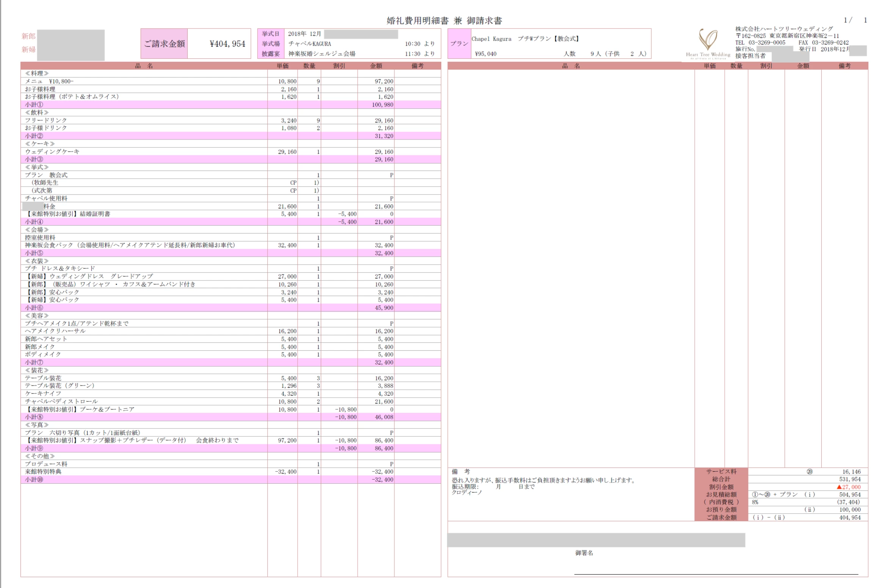Select the ウェディングケーキ line item

(52, 152)
